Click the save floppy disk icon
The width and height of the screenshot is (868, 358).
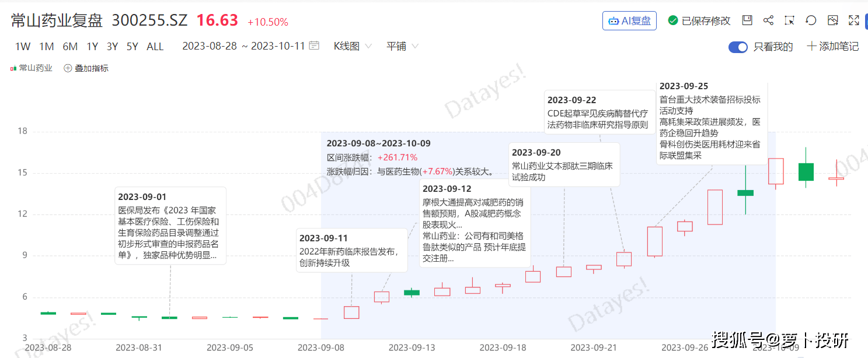747,20
